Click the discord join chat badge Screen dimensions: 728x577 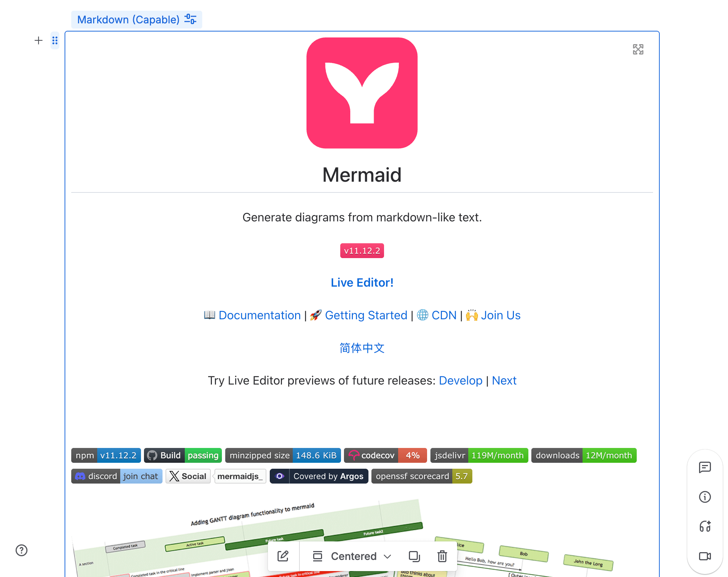(117, 476)
